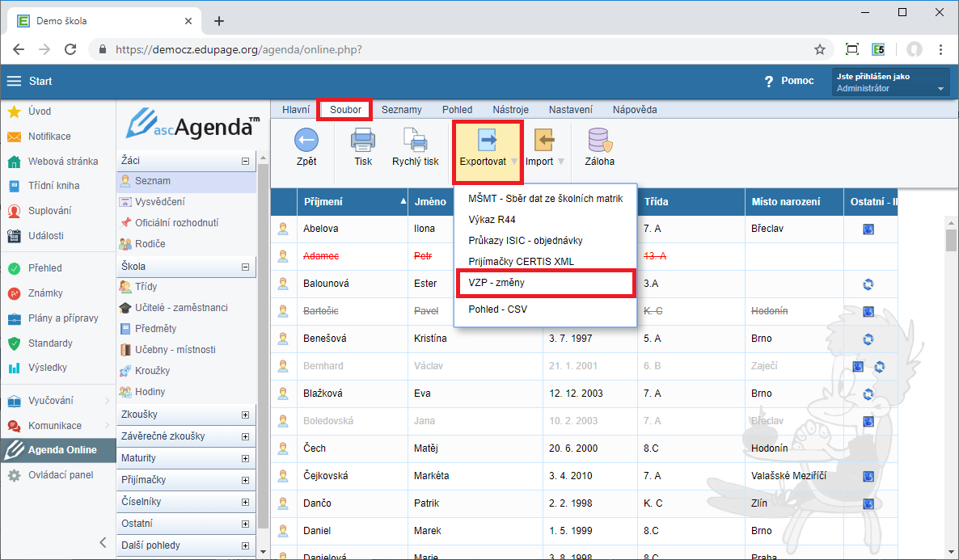Open the Start hamburger menu

pos(14,82)
